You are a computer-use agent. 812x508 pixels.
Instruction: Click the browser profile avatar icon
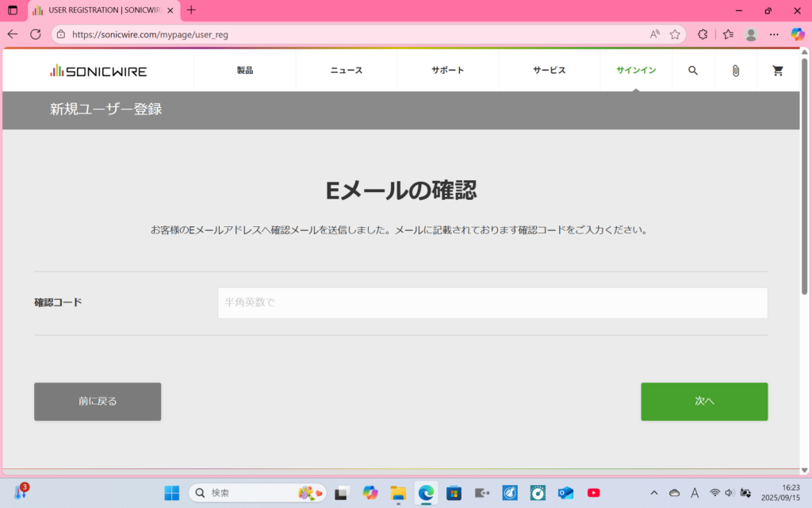tap(751, 34)
